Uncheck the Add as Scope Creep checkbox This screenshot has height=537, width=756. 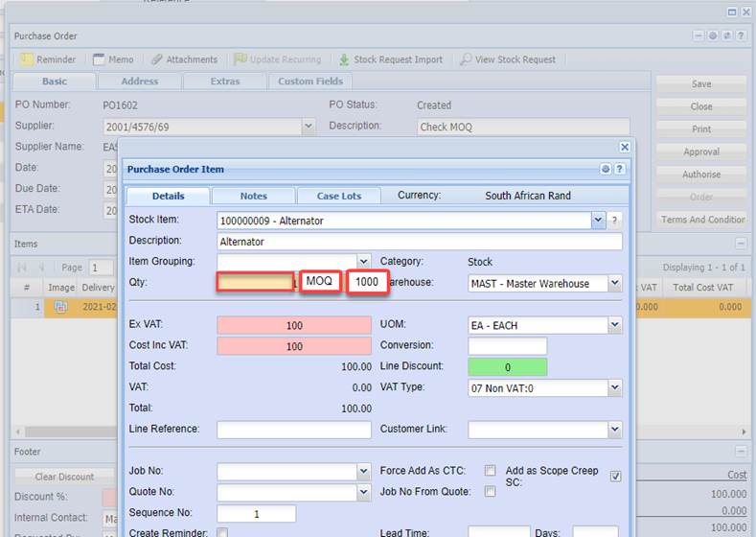coord(615,476)
